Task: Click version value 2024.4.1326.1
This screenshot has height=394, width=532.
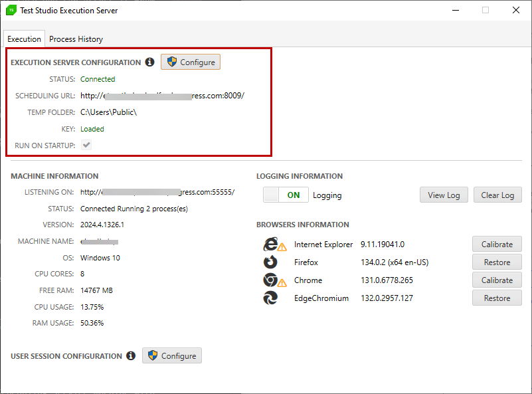Action: pos(102,225)
